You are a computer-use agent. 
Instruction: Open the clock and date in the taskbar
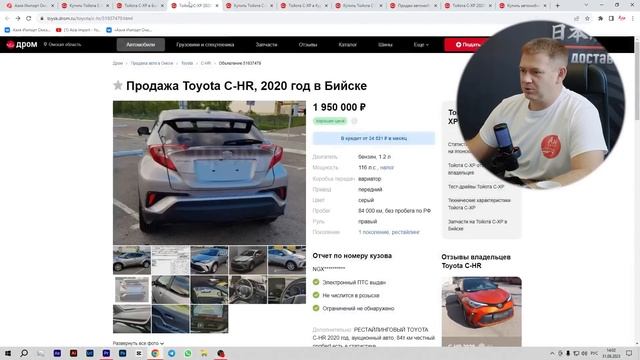click(x=611, y=353)
